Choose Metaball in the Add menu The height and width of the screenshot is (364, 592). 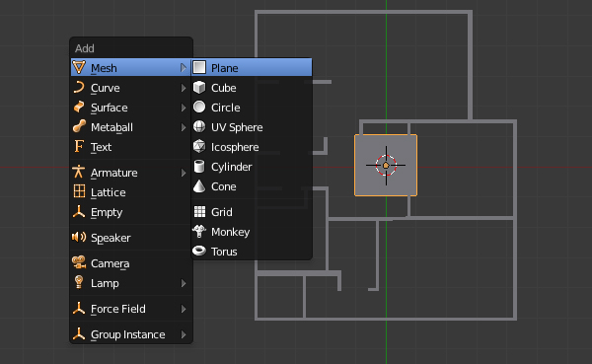[131, 127]
